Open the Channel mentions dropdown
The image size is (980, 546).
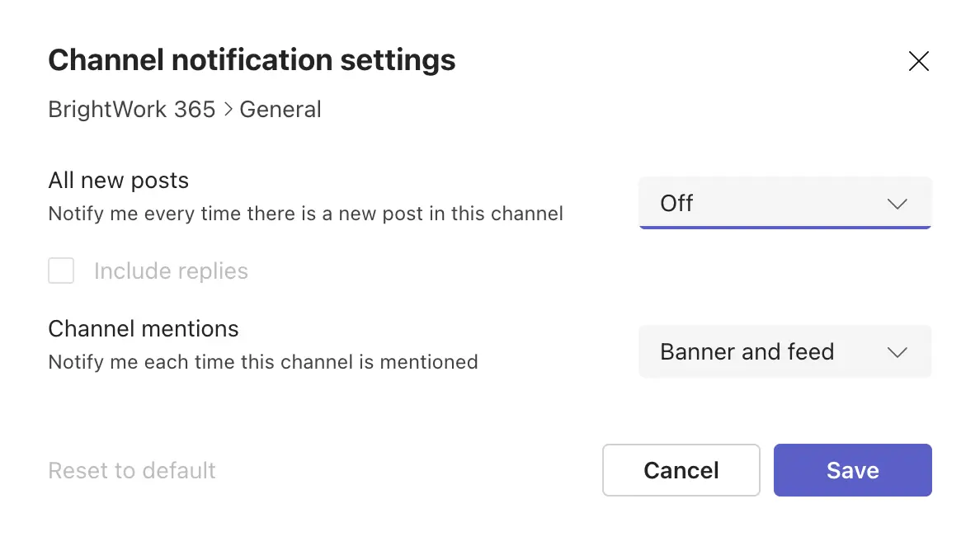[784, 352]
